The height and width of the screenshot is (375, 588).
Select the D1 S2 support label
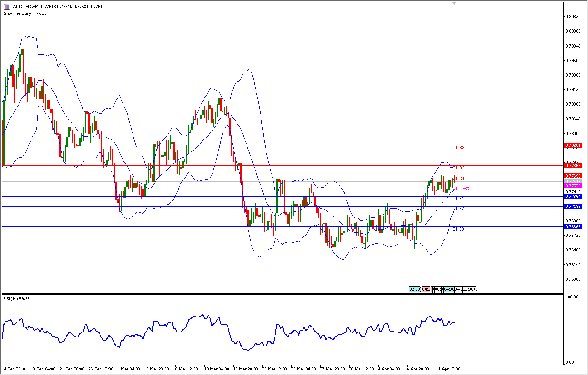(x=459, y=209)
